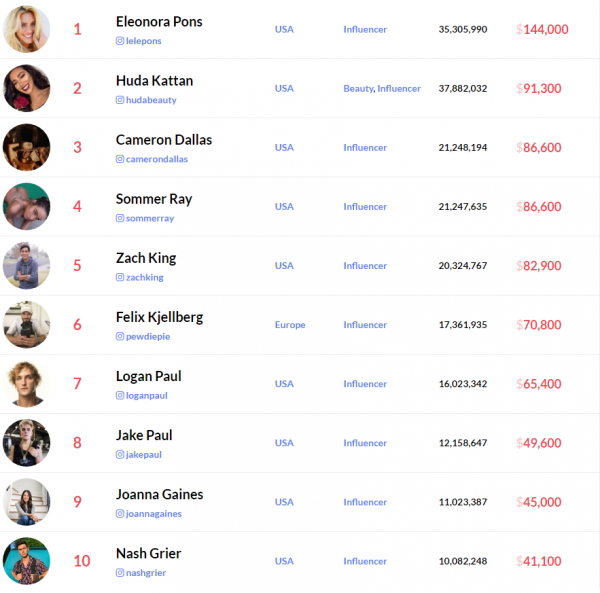The height and width of the screenshot is (593, 600).
Task: Click Instagram icon beside camerondallas
Action: (120, 159)
